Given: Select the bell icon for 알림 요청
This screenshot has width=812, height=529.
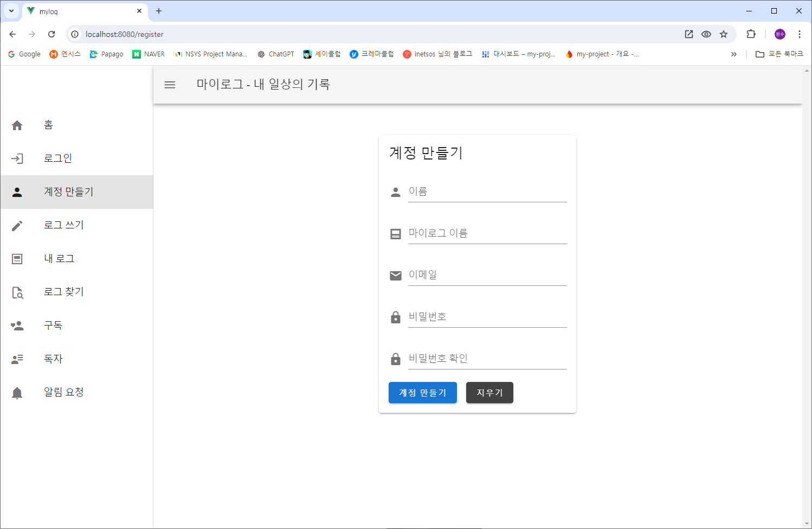Looking at the screenshot, I should pos(17,392).
